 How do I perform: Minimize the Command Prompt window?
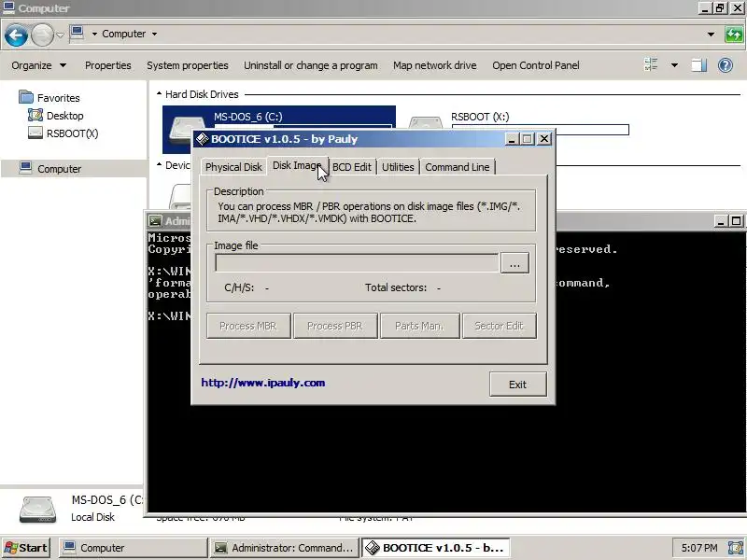pyautogui.click(x=721, y=221)
